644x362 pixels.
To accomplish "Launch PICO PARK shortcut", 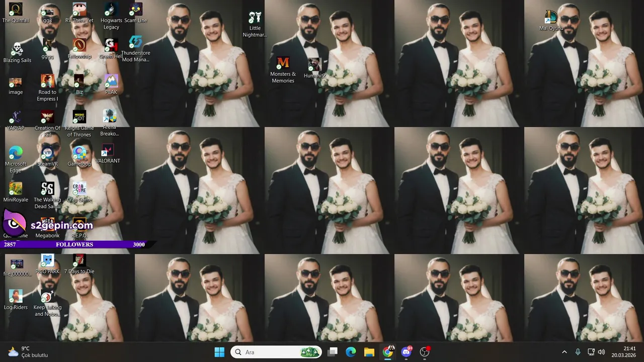I will tap(47, 264).
